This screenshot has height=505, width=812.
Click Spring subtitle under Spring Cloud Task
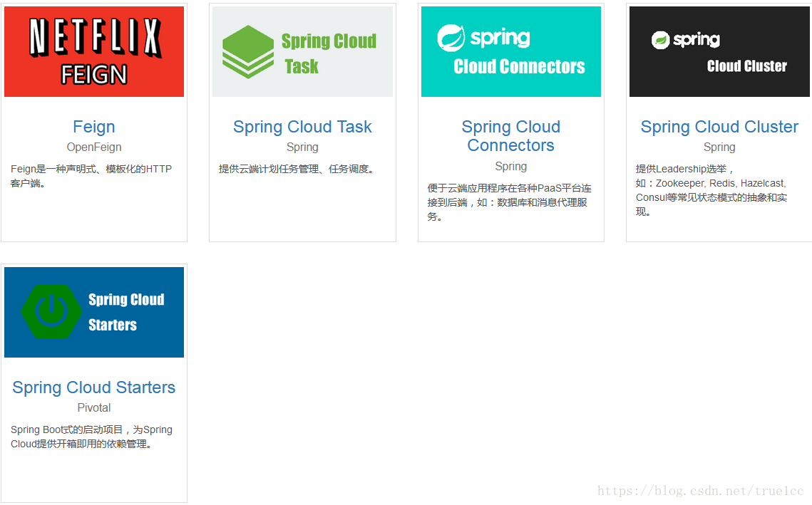coord(302,147)
